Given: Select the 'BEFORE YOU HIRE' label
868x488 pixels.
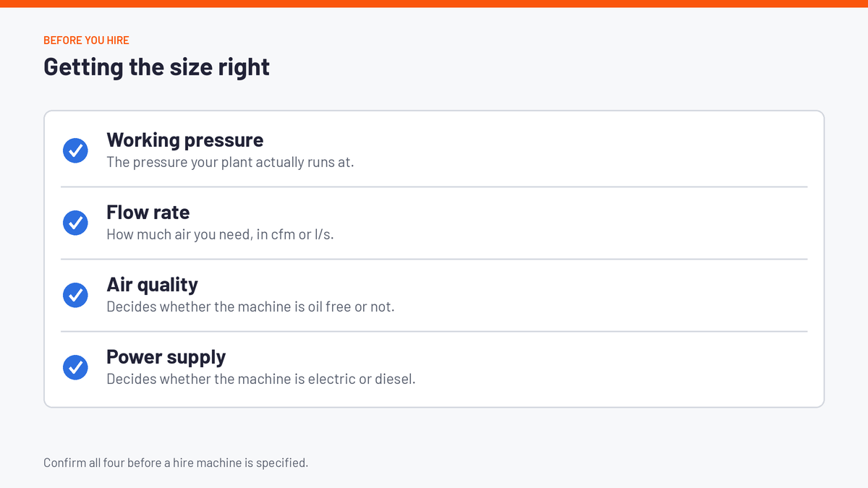Looking at the screenshot, I should pyautogui.click(x=86, y=40).
